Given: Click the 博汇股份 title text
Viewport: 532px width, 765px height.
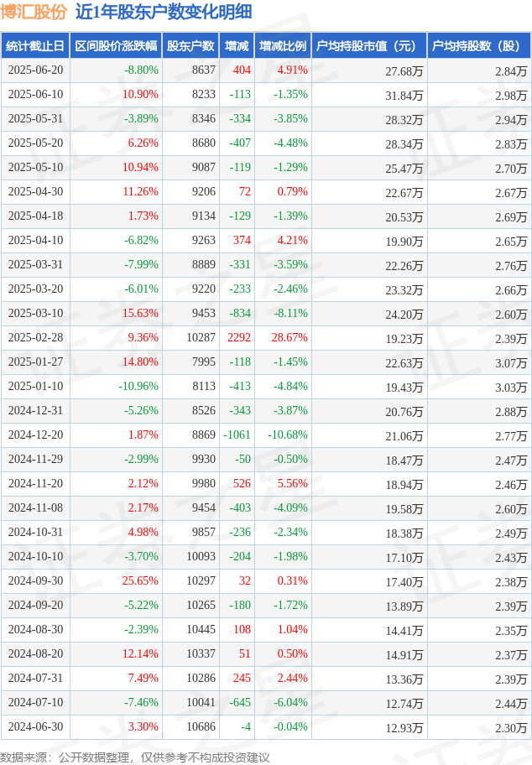Looking at the screenshot, I should 34,13.
